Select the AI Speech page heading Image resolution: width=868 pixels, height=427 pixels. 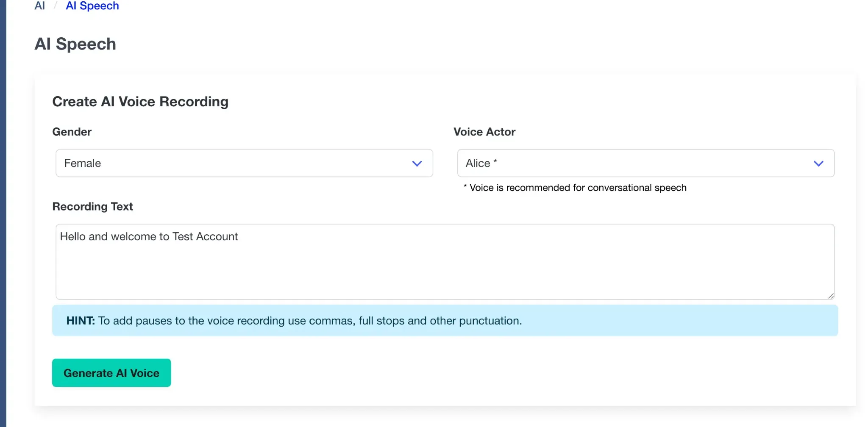click(x=75, y=44)
